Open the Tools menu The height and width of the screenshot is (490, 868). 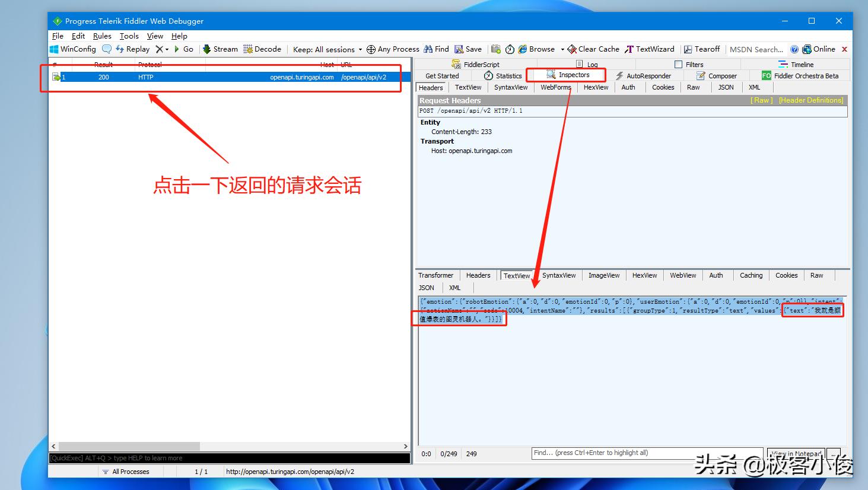129,36
